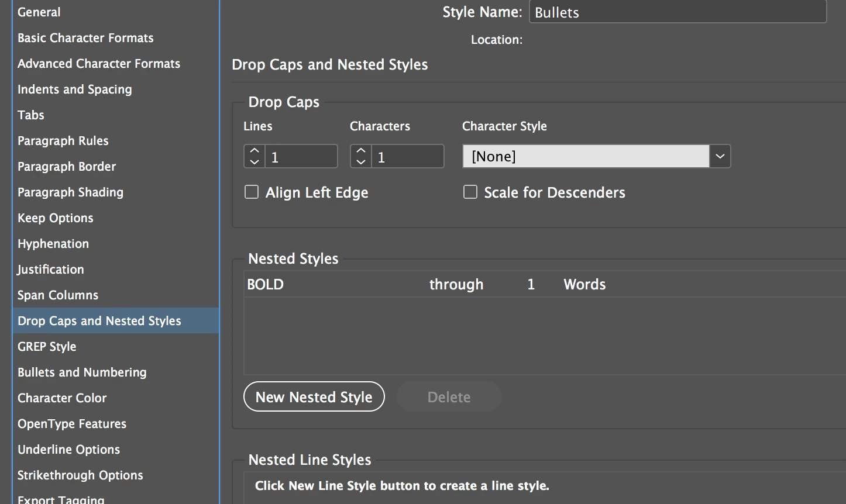
Task: Select Indents and Spacing category
Action: 74,89
